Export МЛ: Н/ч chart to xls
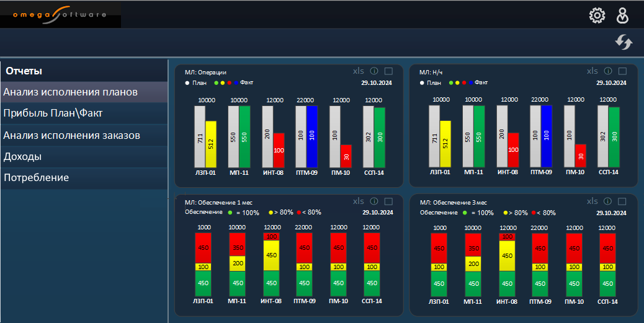The width and height of the screenshot is (644, 323). tap(593, 71)
